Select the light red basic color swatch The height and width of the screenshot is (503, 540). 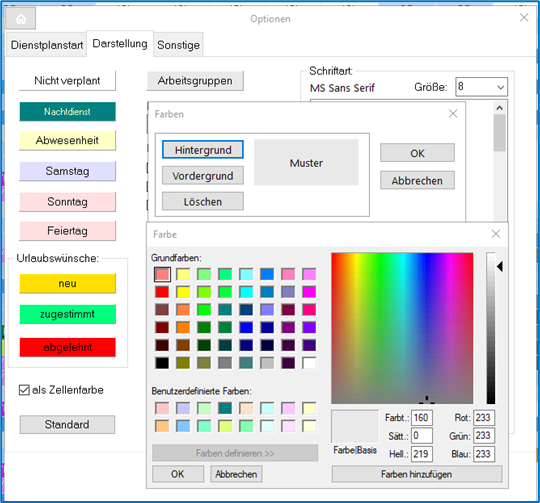(x=162, y=274)
